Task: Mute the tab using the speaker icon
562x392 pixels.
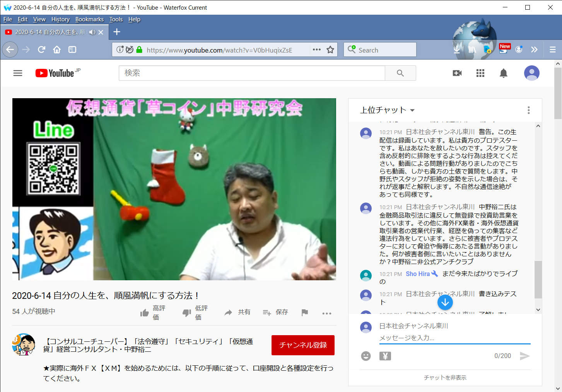Action: point(92,32)
